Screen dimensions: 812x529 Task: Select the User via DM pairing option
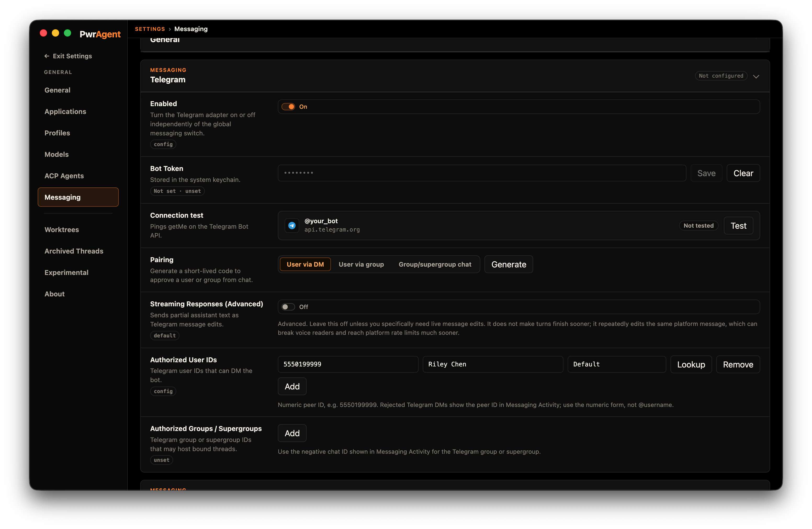coord(305,264)
